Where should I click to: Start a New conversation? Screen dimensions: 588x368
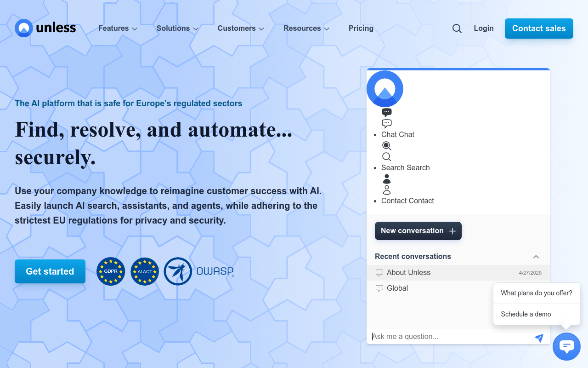coord(418,231)
